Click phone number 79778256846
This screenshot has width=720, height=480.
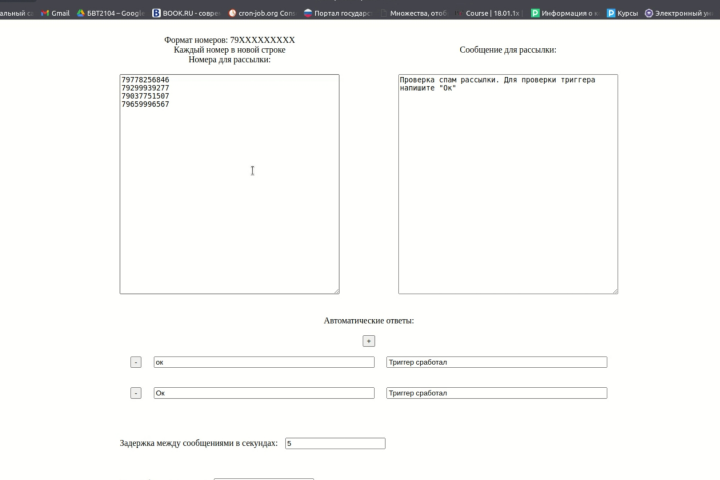click(145, 80)
